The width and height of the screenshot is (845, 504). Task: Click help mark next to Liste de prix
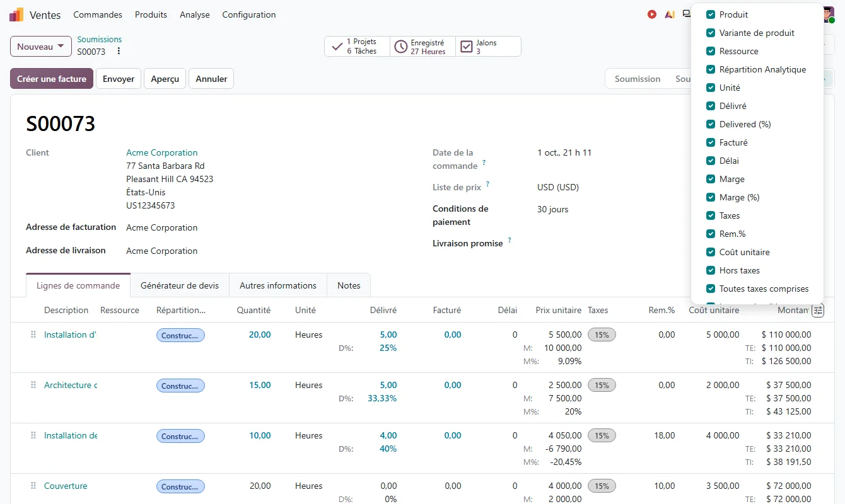point(487,185)
